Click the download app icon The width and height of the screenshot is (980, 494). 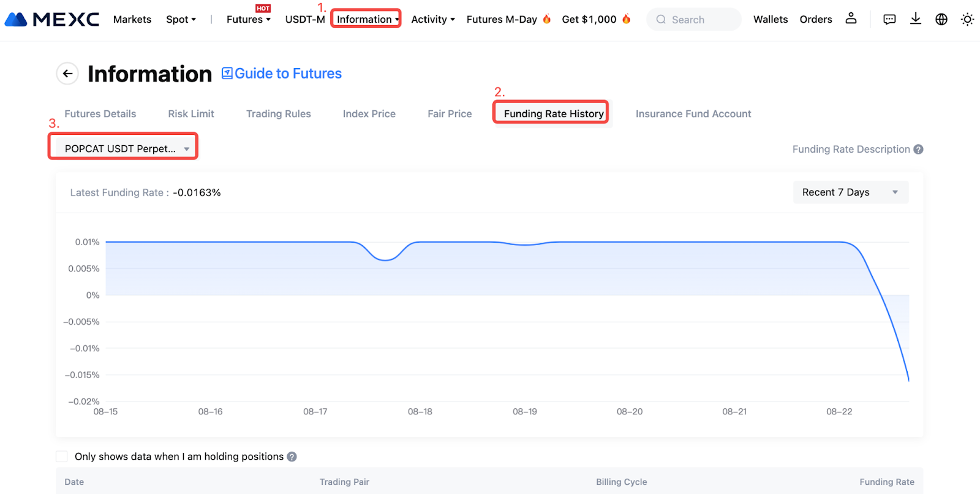(915, 19)
